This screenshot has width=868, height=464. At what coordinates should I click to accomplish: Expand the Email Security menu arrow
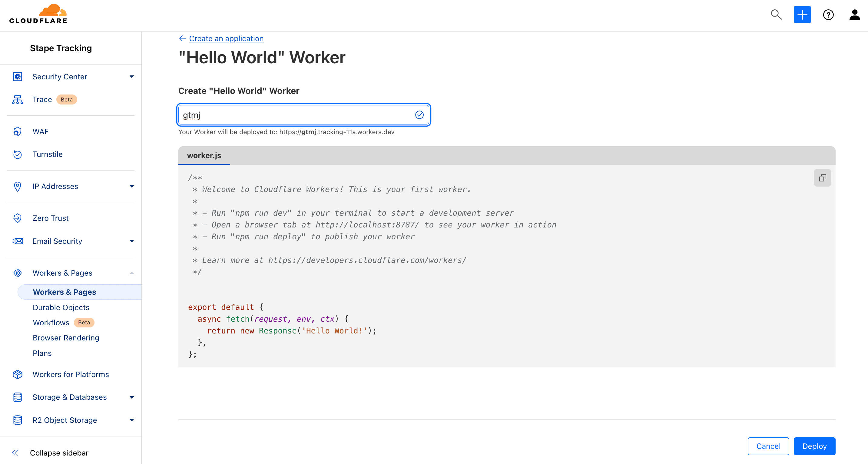(132, 241)
